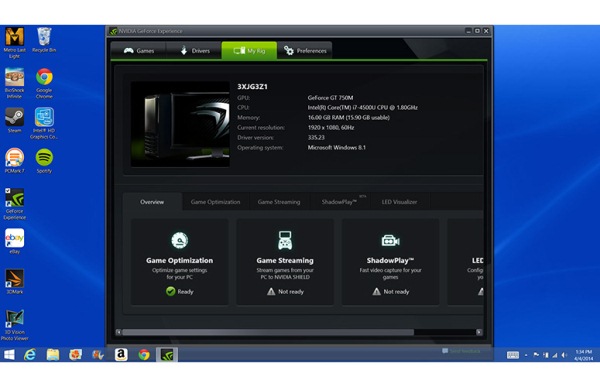The height and width of the screenshot is (387, 600).
Task: Click the driver version 335.23 value
Action: 316,137
